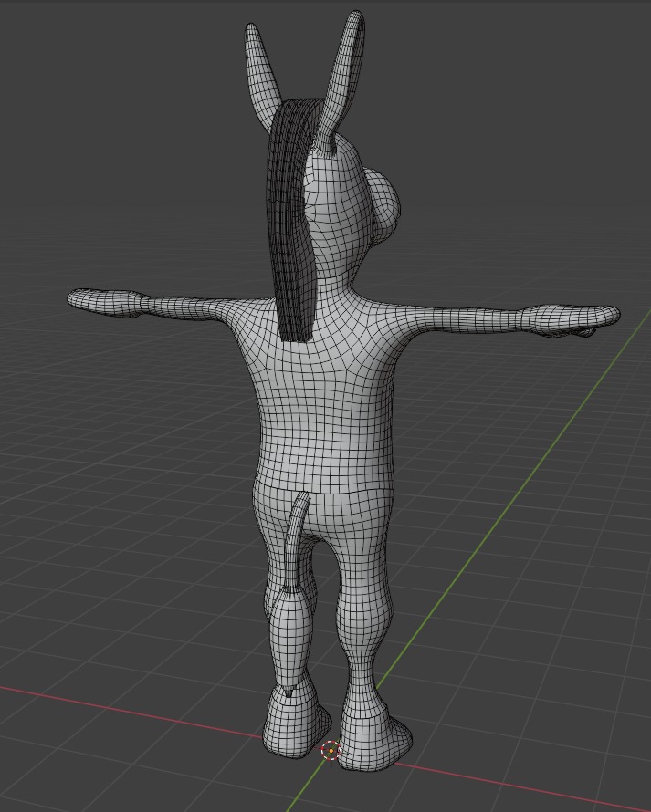Click the donkey's protruding snout
651x812 pixels.
[x=384, y=204]
